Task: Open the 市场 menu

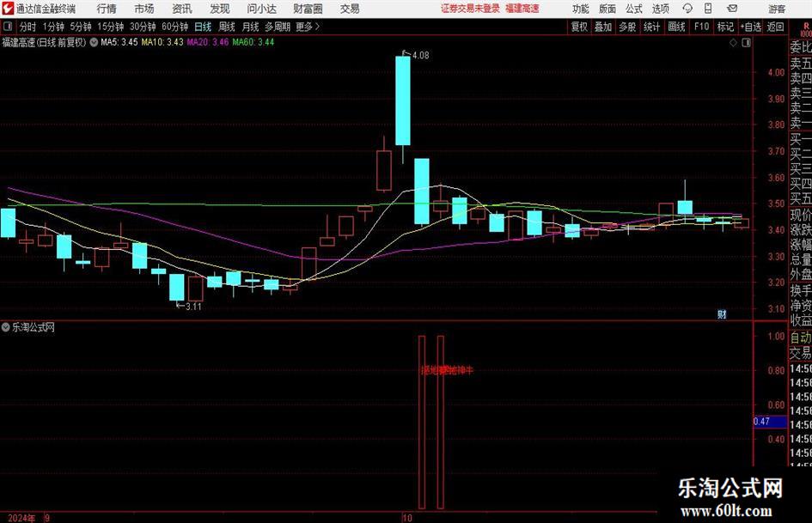Action: (144, 9)
